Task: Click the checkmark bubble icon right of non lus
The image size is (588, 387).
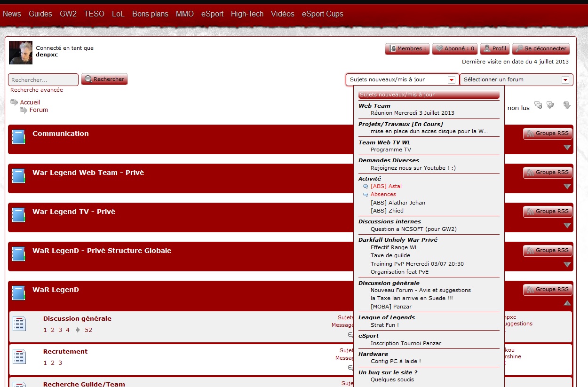Action: (x=550, y=105)
